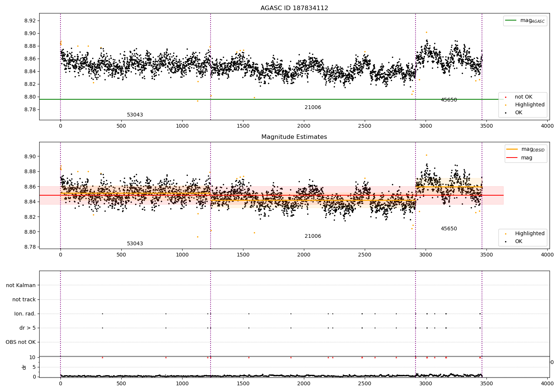The height and width of the screenshot is (392, 560).
Task: Click the 21006 label in AGASC ID plot
Action: (313, 107)
